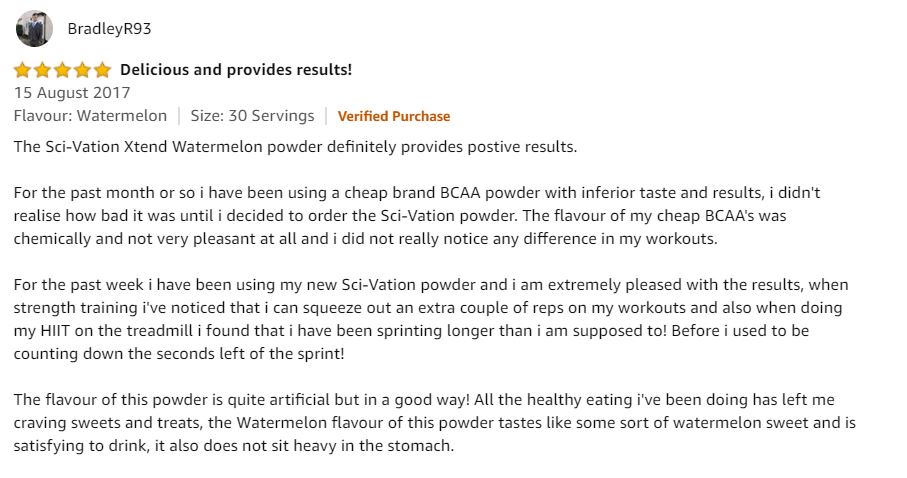Click the third gold rating star
Screen dimensions: 907x478
62,70
